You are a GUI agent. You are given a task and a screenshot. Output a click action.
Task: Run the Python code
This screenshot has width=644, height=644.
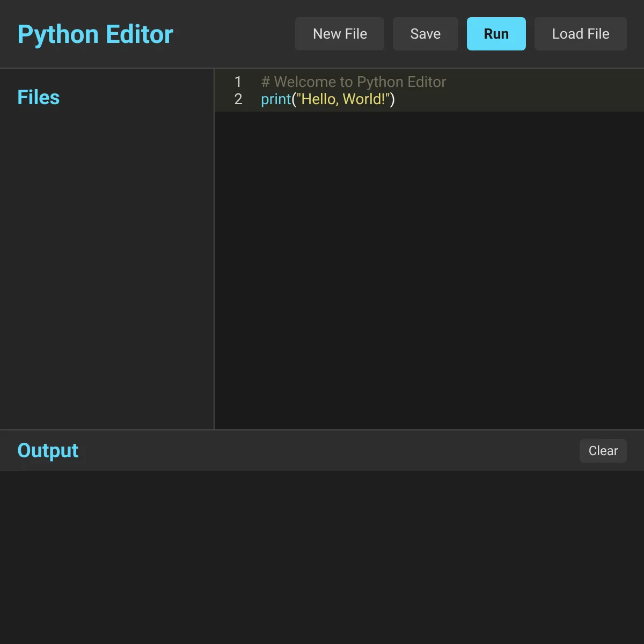coord(496,34)
